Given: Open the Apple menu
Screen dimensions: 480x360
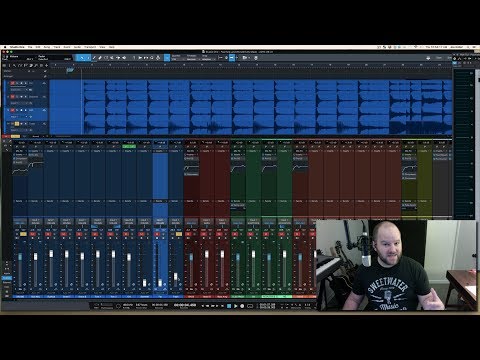Looking at the screenshot, I should pos(5,47).
